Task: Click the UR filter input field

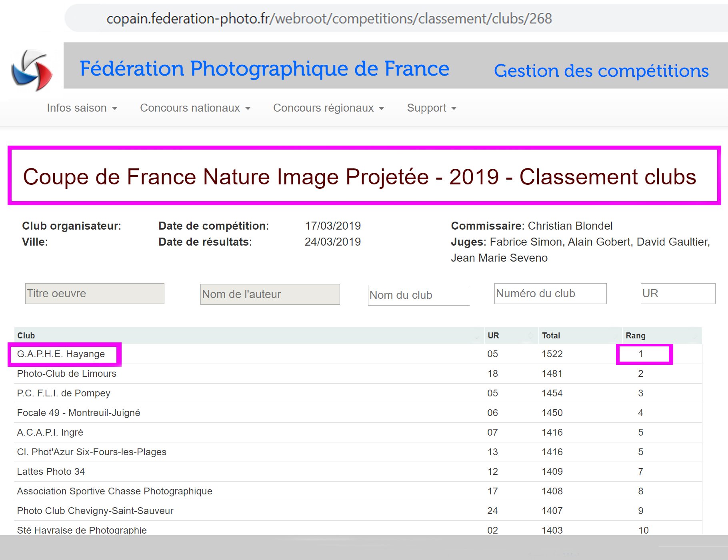Action: pyautogui.click(x=678, y=294)
